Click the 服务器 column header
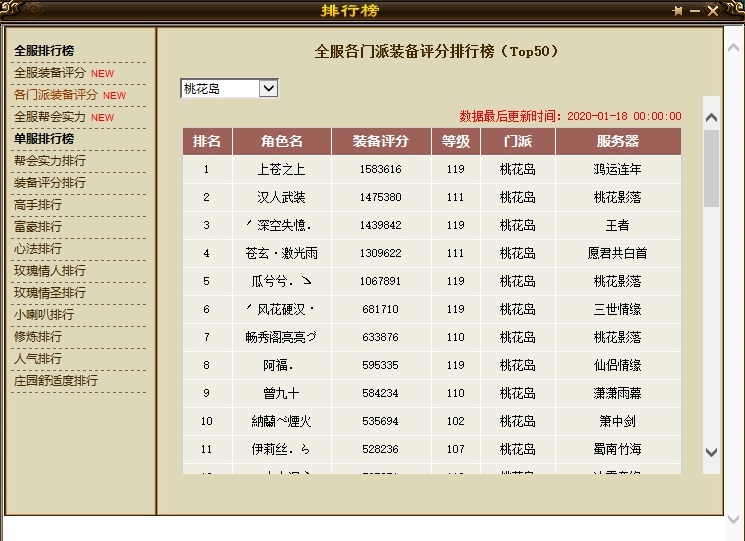This screenshot has height=541, width=745. (x=618, y=141)
